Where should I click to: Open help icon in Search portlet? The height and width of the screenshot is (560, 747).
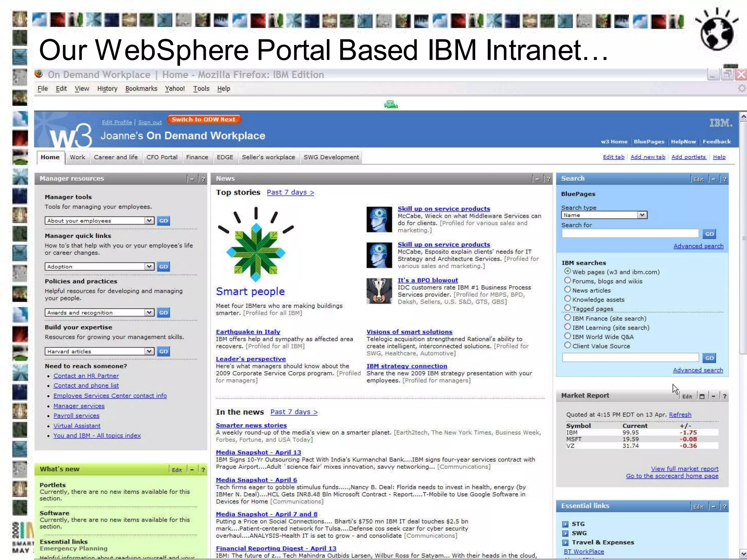[x=725, y=179]
